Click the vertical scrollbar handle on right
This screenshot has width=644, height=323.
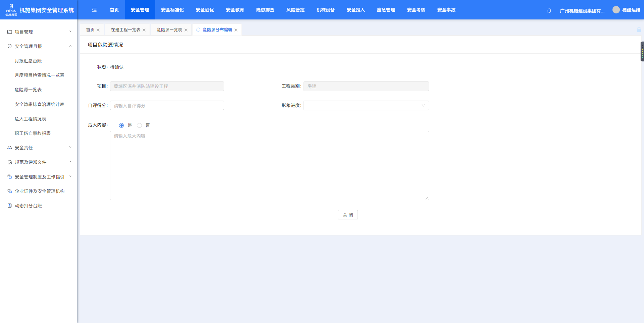click(x=642, y=52)
